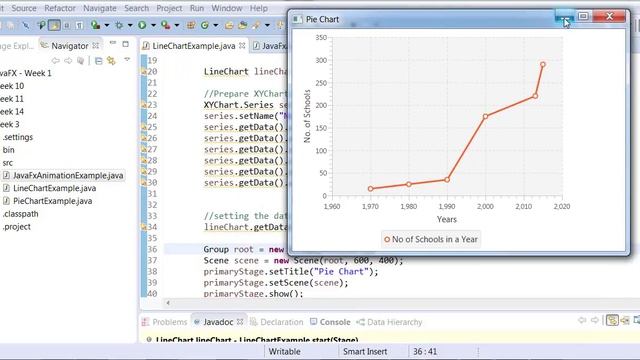640x360 pixels.
Task: Toggle Mark Occurrences highlighted toolbar icon
Action: (x=54, y=25)
